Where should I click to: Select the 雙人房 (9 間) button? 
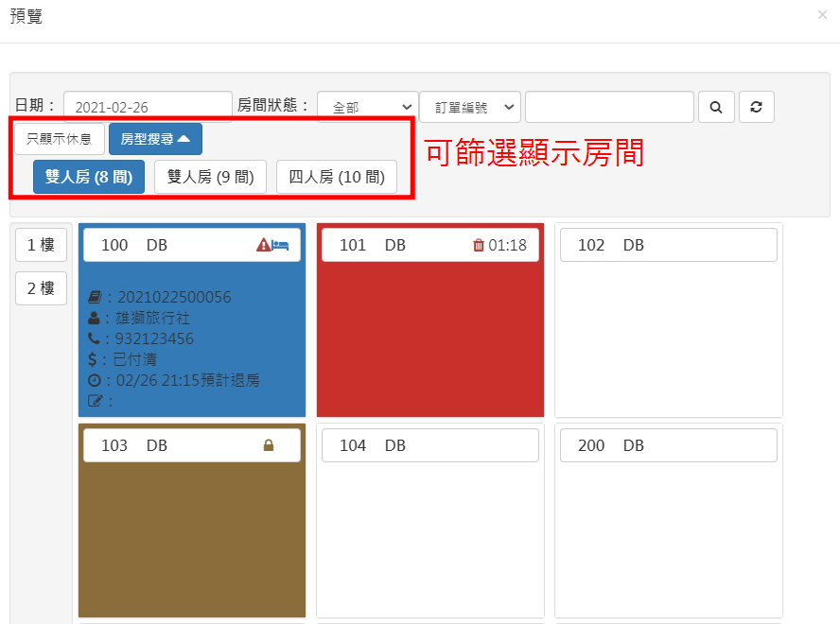pos(210,177)
